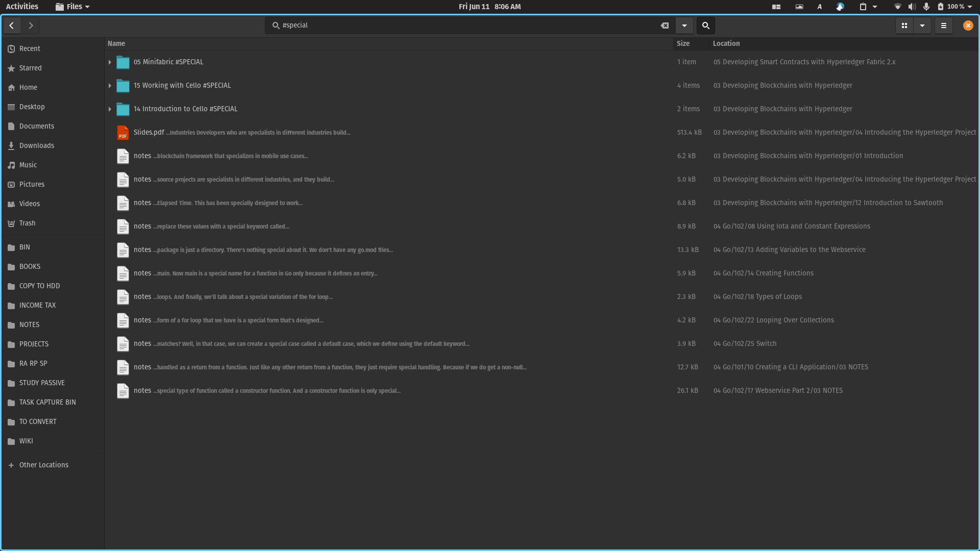Open the Activities overview

pyautogui.click(x=22, y=7)
